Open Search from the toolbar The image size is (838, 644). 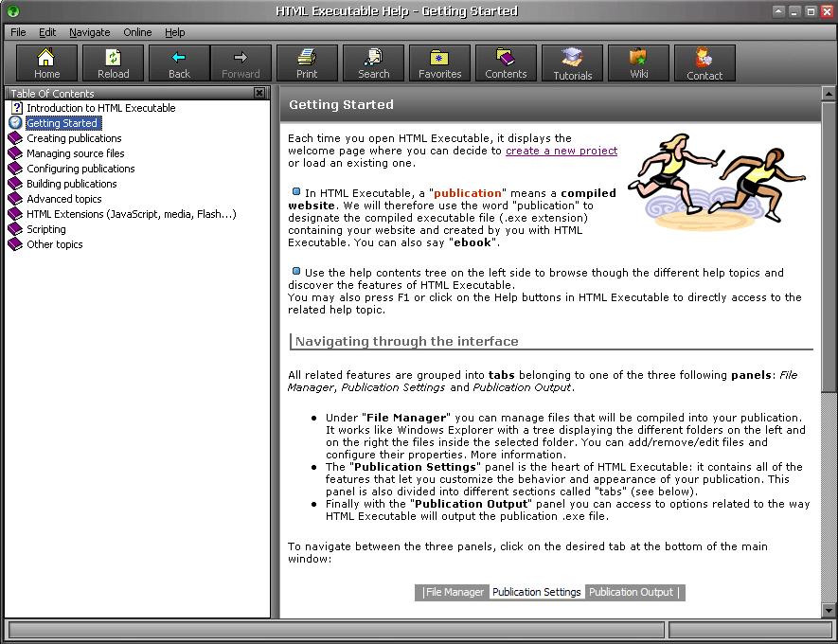click(373, 63)
